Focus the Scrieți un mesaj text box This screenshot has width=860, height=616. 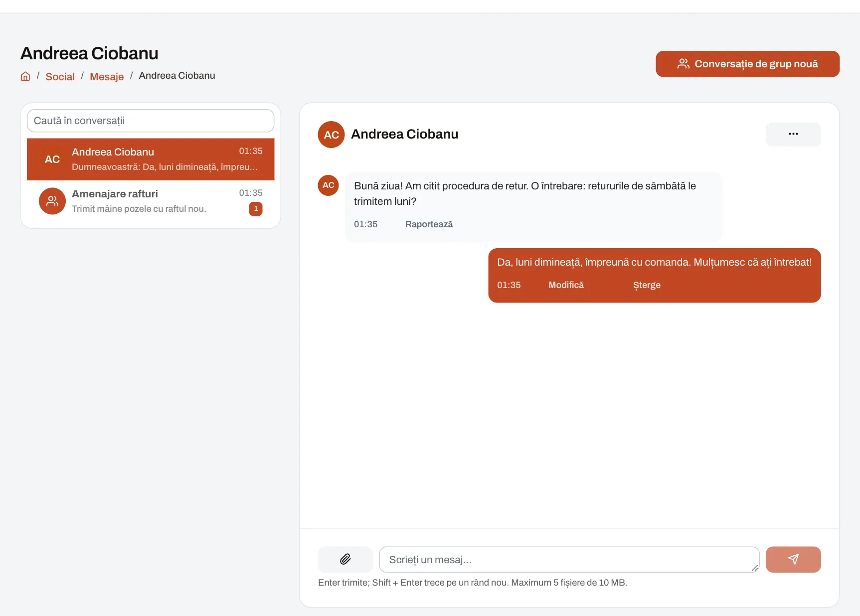(x=569, y=559)
